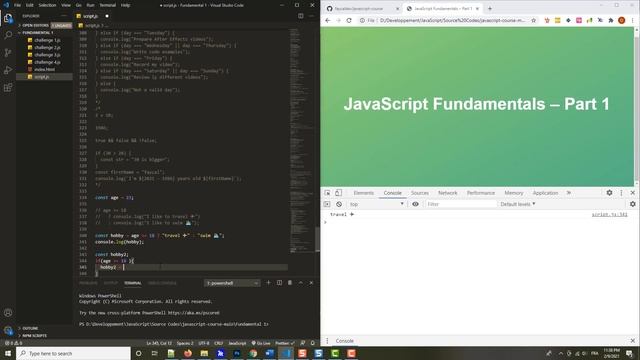This screenshot has height=360, width=640.
Task: Select the script.js editor tab
Action: tap(92, 16)
